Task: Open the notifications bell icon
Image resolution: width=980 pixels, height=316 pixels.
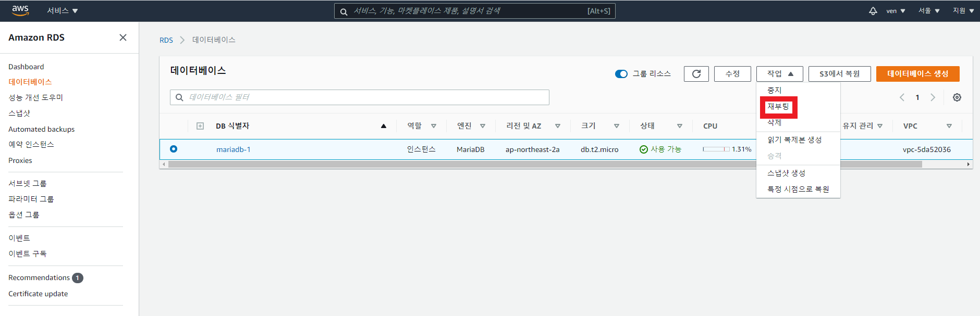Action: 873,11
